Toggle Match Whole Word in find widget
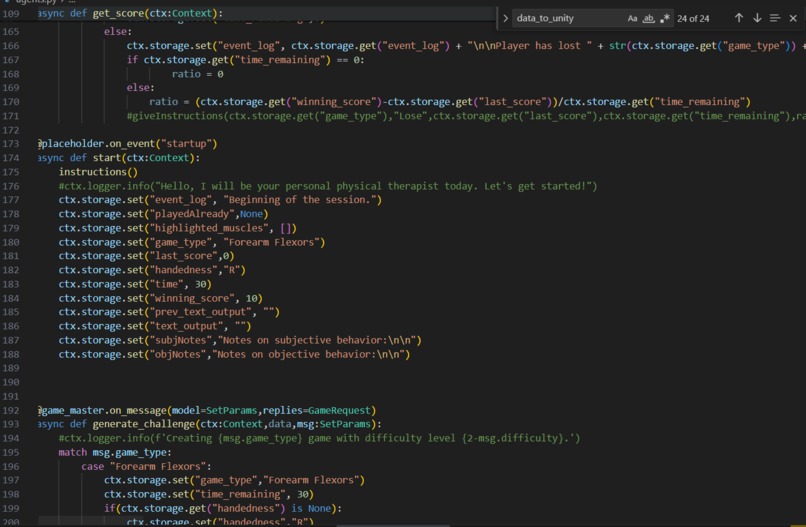This screenshot has height=527, width=806. [x=649, y=19]
